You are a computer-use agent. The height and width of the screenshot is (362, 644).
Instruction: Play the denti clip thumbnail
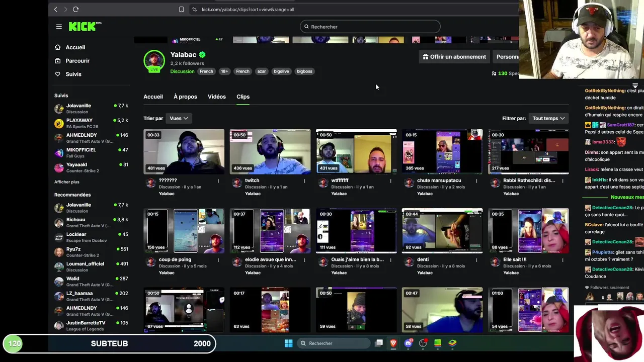pos(442,231)
